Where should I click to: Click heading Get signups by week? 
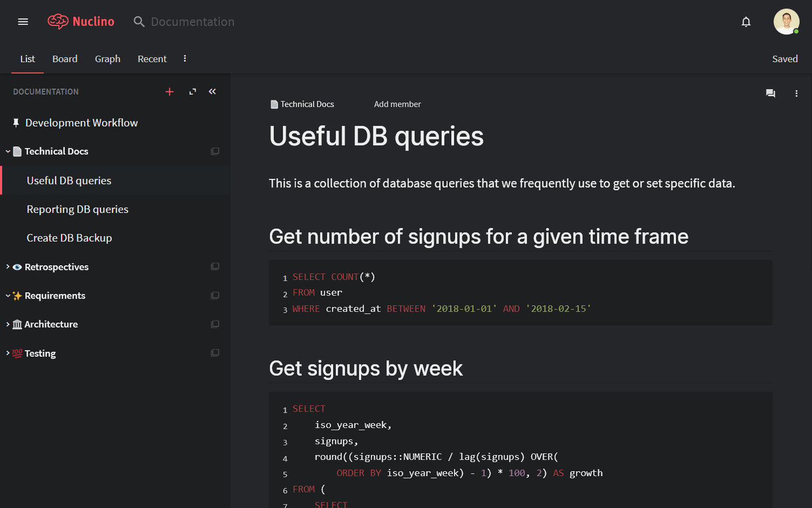pyautogui.click(x=366, y=369)
